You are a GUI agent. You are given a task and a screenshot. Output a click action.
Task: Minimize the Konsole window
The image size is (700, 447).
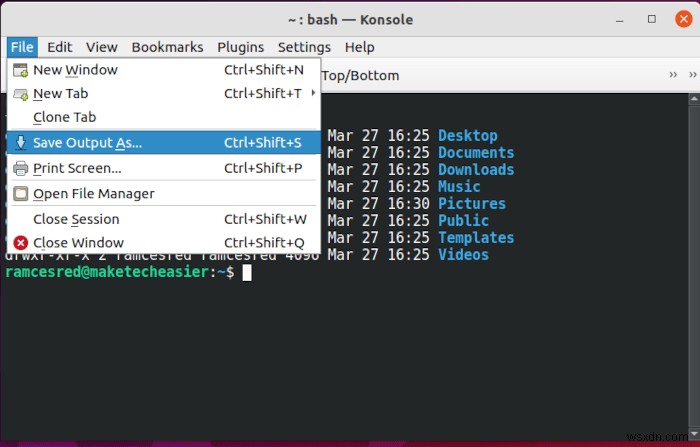620,20
